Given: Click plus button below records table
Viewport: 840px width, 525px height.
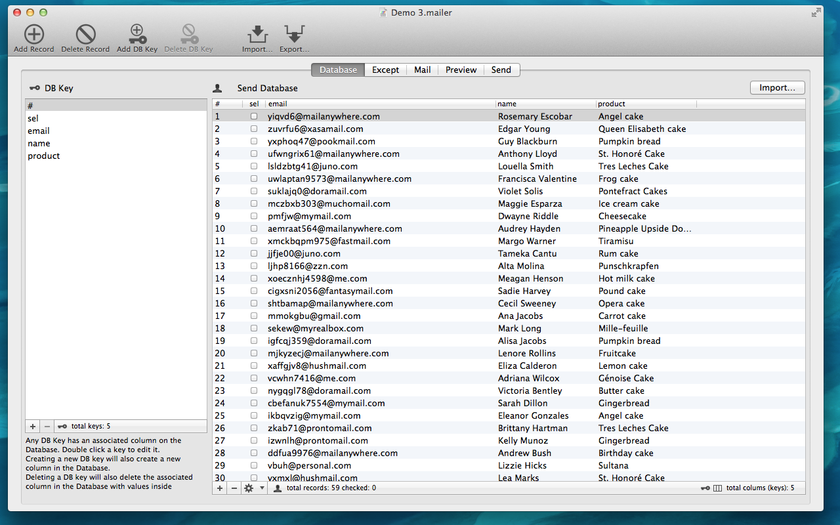Looking at the screenshot, I should click(220, 488).
